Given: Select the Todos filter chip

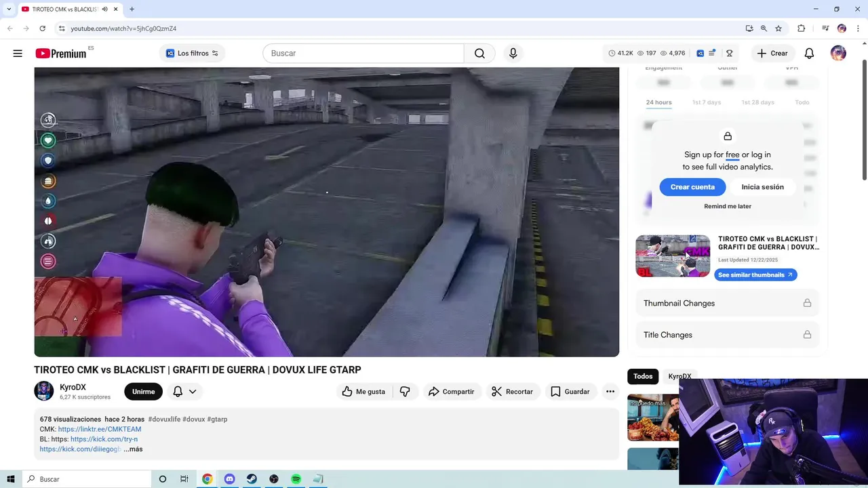Looking at the screenshot, I should coord(643,376).
